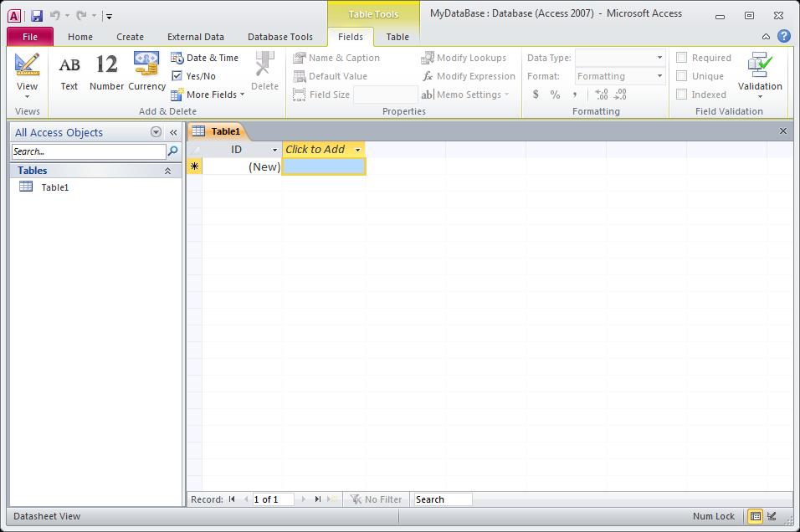Customize Quick Access Toolbar dropdown
This screenshot has height=532, width=800.
point(109,17)
